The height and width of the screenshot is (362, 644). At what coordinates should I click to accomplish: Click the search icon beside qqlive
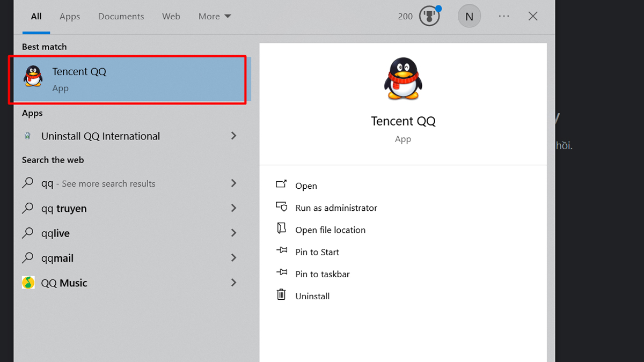coord(27,233)
